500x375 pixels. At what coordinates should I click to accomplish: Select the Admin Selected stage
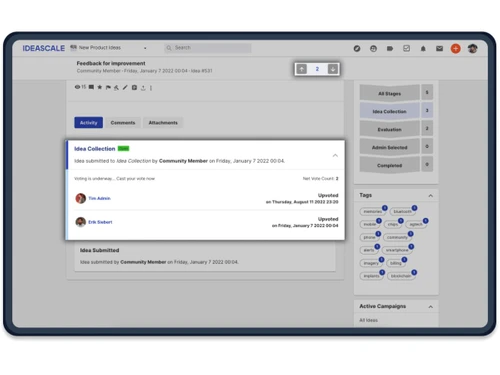click(389, 147)
